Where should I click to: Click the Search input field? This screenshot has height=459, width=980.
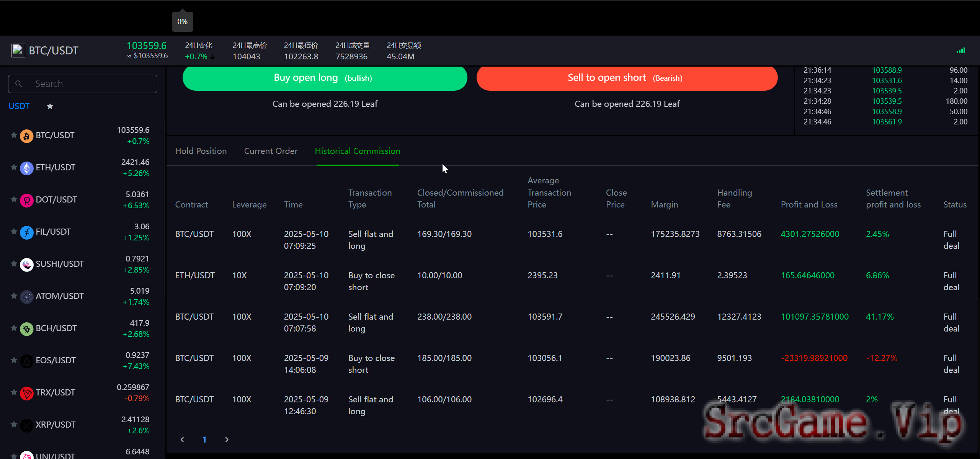pyautogui.click(x=83, y=83)
